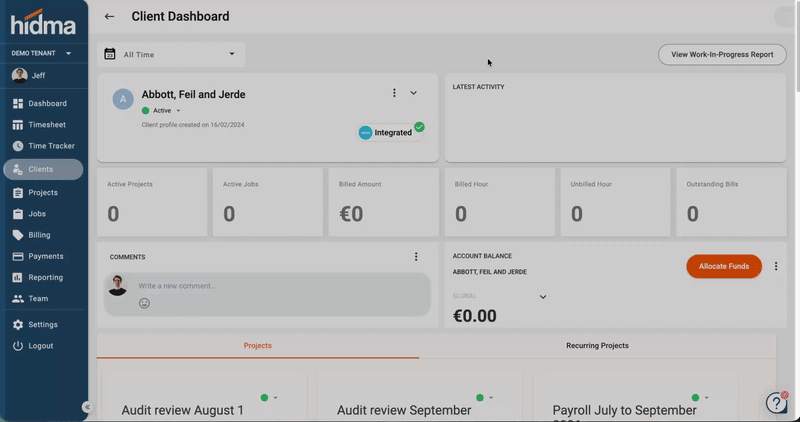Screen dimensions: 800x422
Task: Change the Active status dropdown
Action: click(162, 110)
